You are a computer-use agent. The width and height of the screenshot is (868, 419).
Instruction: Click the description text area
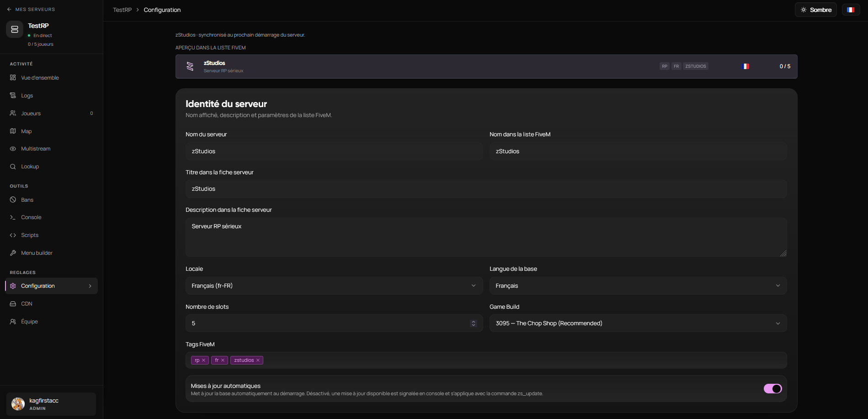(x=486, y=237)
